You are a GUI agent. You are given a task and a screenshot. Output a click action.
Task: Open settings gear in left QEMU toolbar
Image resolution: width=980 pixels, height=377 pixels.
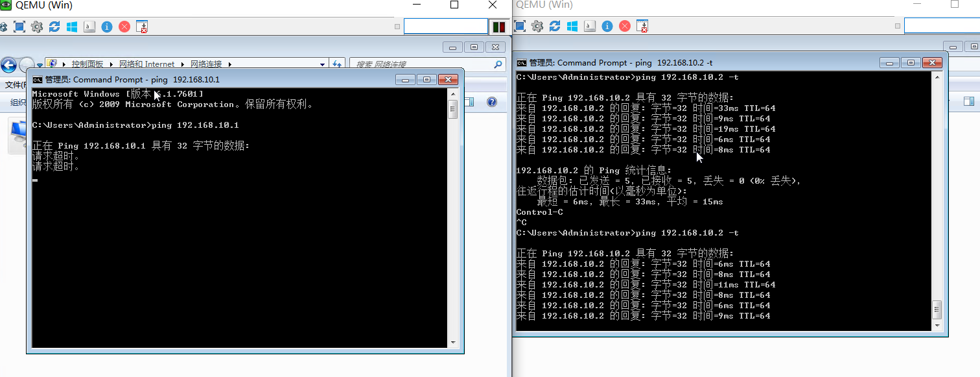[x=37, y=27]
